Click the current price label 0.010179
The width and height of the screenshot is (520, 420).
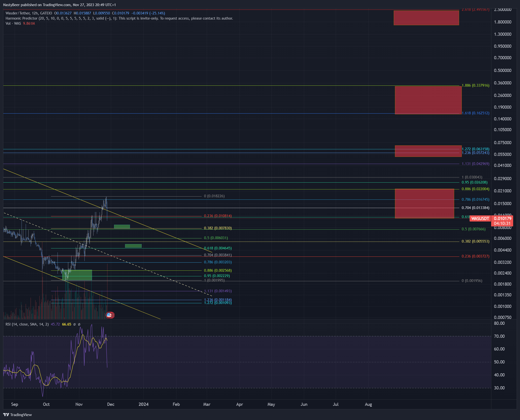[x=502, y=219]
